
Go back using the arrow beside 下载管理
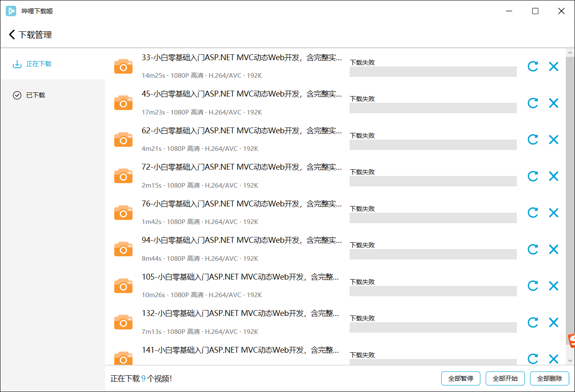(x=12, y=35)
